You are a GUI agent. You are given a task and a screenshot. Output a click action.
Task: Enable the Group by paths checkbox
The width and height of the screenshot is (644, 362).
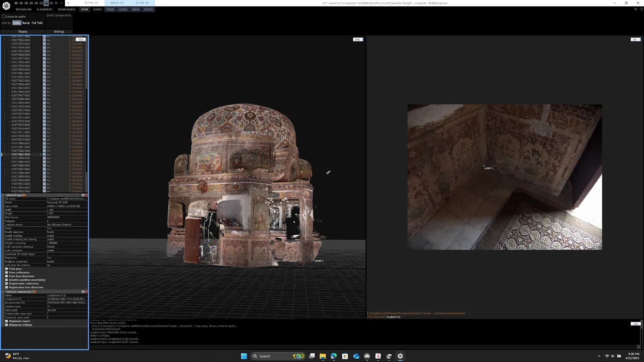click(x=4, y=16)
